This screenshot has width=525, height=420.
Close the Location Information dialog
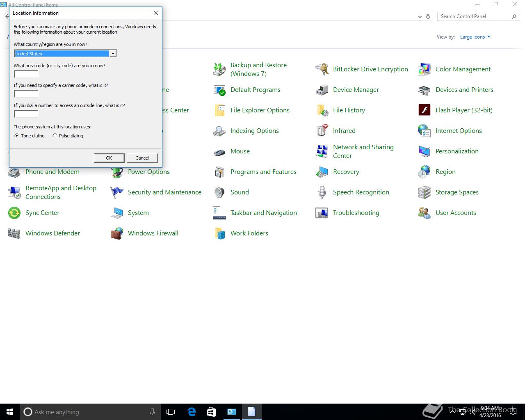(x=156, y=13)
